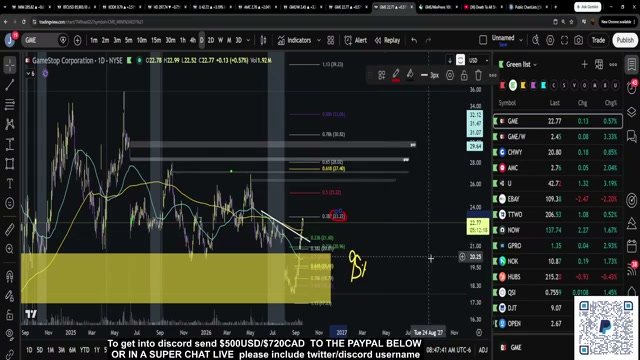Image resolution: width=640 pixels, height=360 pixels.
Task: Open the indicator templates grid icon
Action: click(x=331, y=40)
